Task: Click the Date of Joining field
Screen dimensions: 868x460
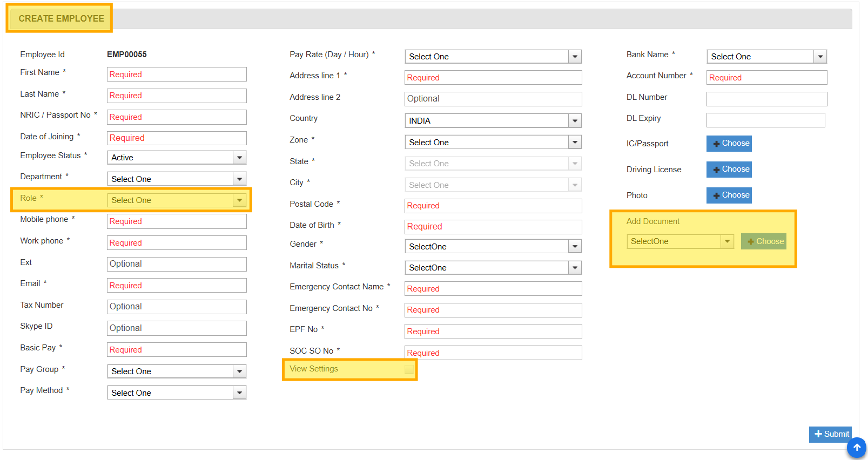Action: tap(177, 138)
